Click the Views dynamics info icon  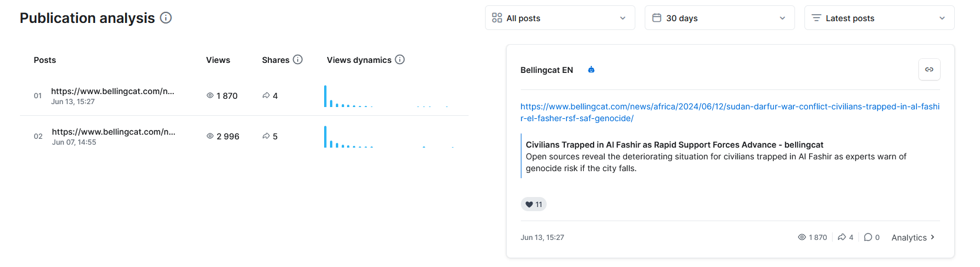(x=400, y=59)
